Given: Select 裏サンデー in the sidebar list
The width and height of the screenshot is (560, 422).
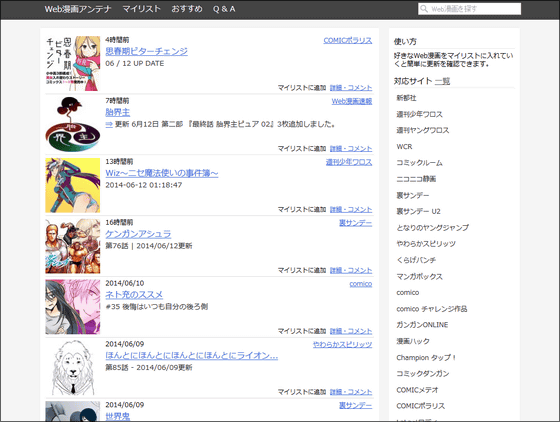Looking at the screenshot, I should 413,195.
